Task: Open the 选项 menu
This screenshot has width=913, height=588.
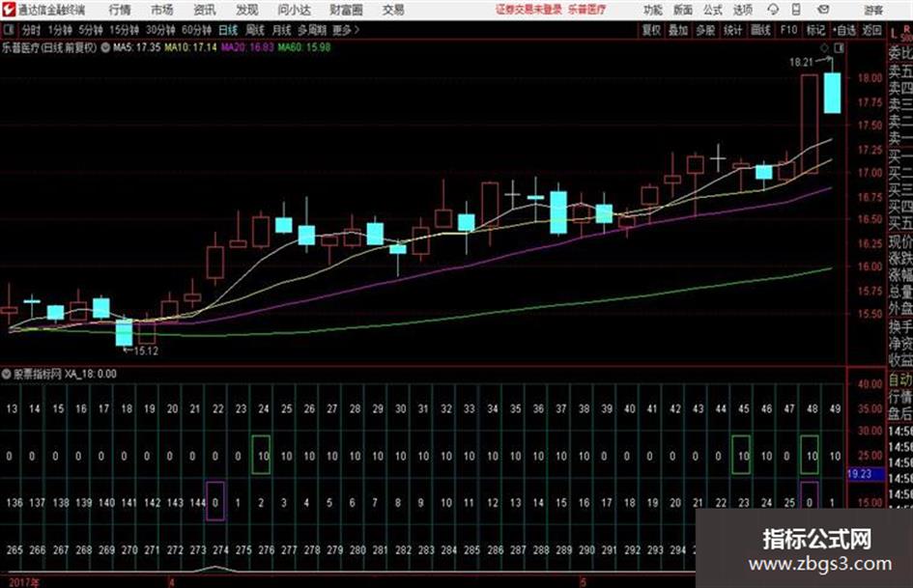Action: point(742,10)
